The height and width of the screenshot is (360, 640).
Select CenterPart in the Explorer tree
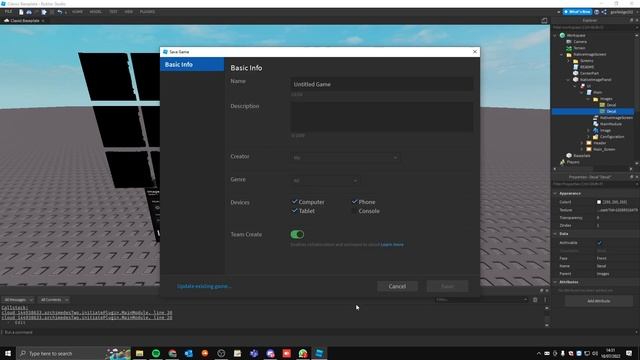point(589,73)
